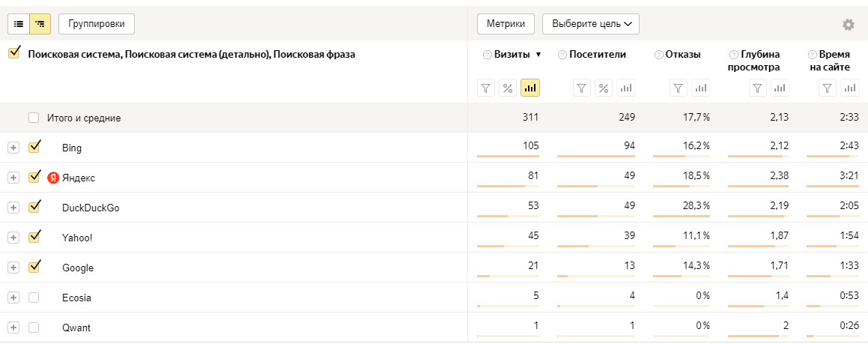Open the Группировки button
Viewport: 868px width, 344px height.
click(97, 24)
